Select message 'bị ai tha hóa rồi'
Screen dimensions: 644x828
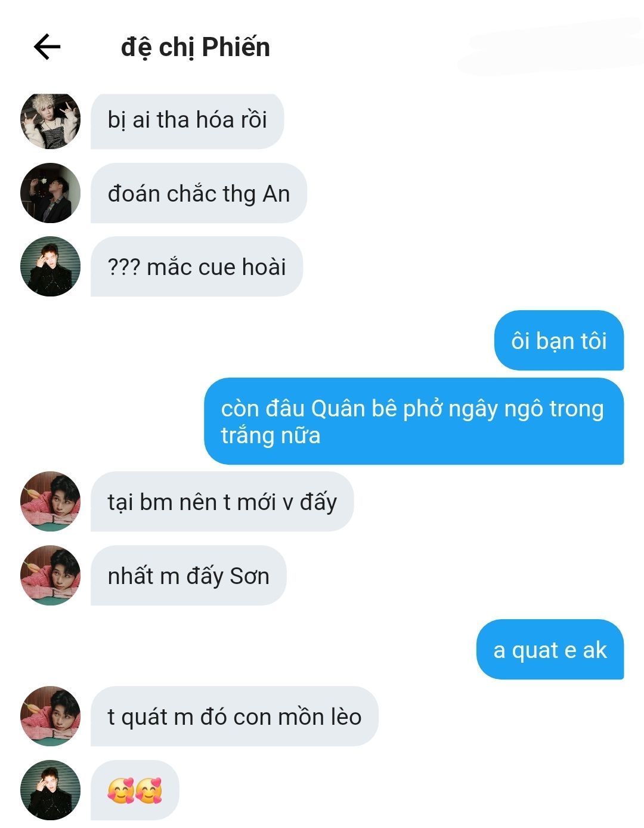pos(187,121)
